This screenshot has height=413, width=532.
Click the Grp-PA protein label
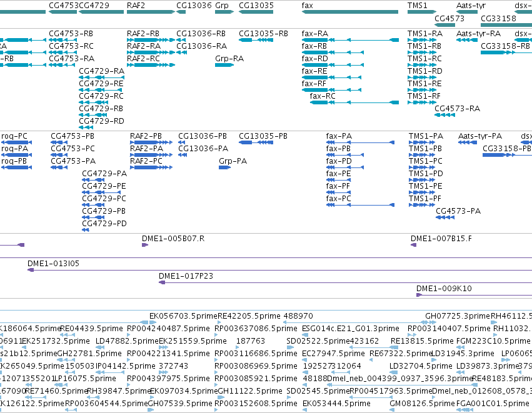(x=233, y=161)
